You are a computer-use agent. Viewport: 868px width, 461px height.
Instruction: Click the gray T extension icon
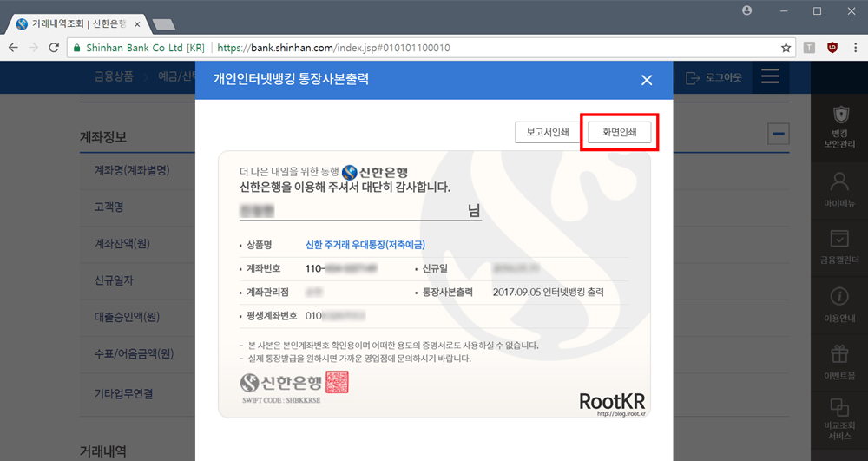point(809,48)
